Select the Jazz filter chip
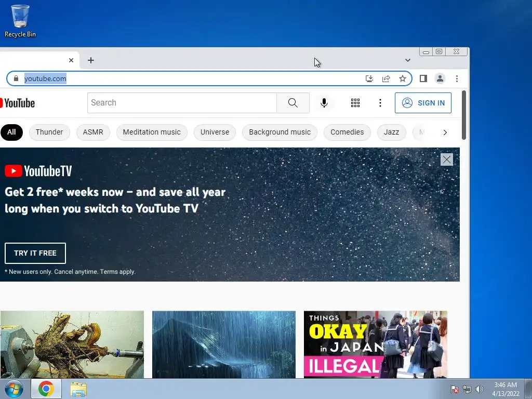The height and width of the screenshot is (399, 532). (392, 132)
